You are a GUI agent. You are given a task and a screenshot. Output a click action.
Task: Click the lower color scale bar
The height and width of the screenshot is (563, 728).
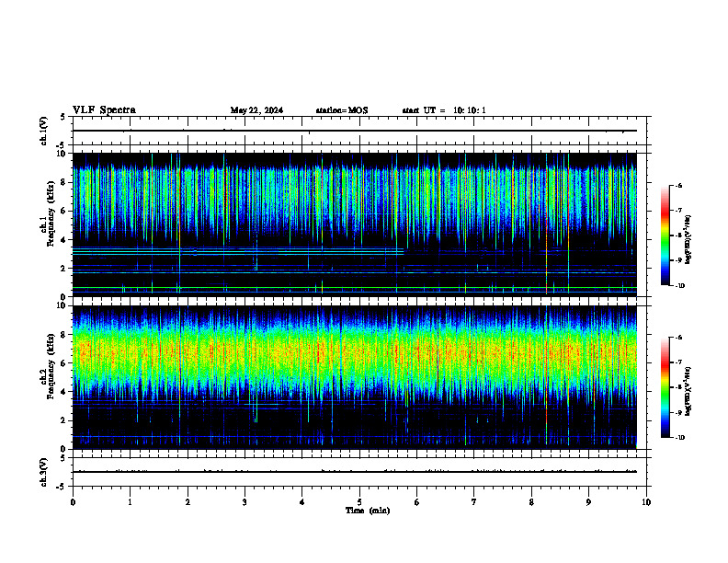point(665,387)
